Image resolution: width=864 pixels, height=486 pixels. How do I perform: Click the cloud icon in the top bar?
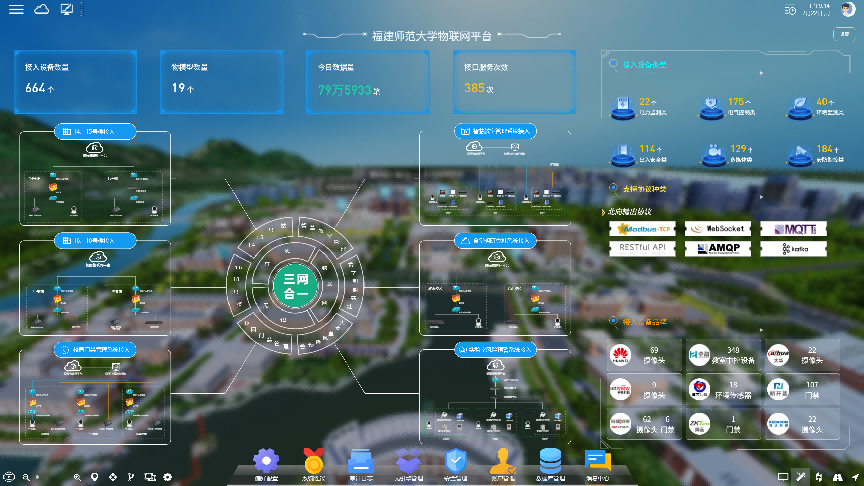(41, 9)
